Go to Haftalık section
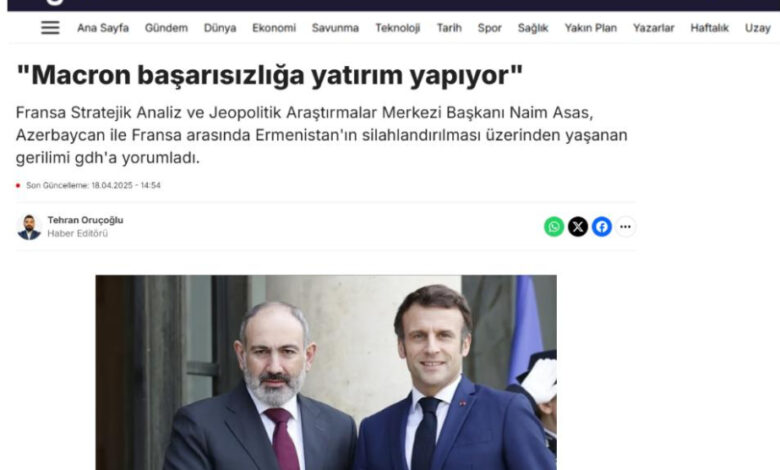 (x=709, y=28)
